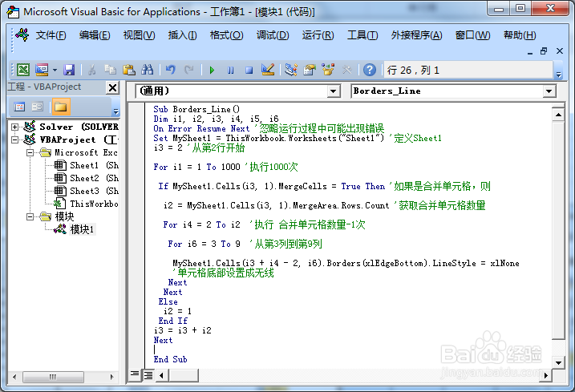This screenshot has width=575, height=392.
Task: Click the Cut scissors icon
Action: (91, 70)
